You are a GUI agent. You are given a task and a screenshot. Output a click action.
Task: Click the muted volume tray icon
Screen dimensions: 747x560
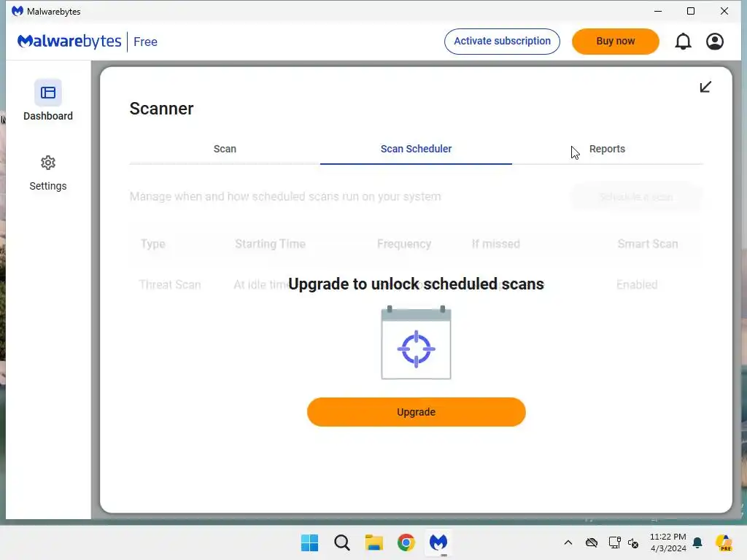633,542
